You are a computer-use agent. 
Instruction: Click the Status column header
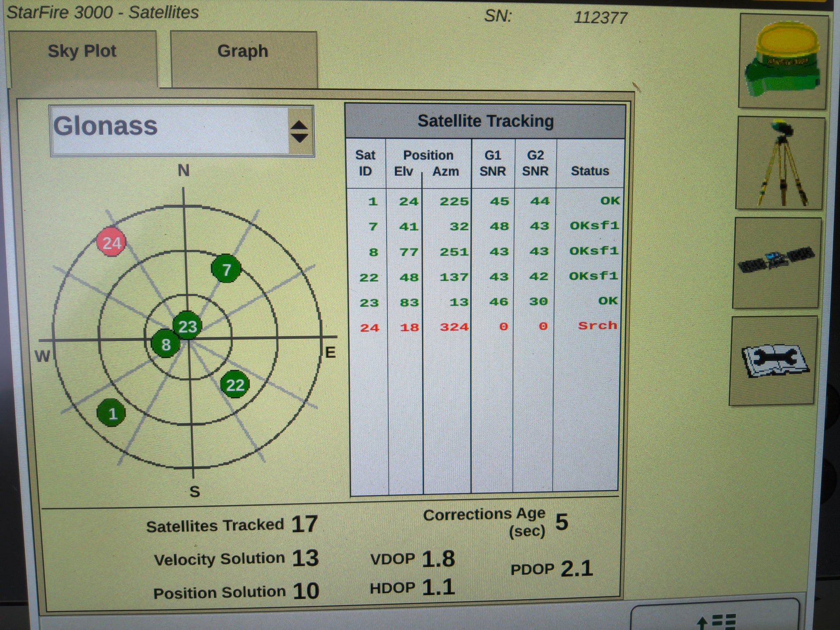(x=590, y=171)
